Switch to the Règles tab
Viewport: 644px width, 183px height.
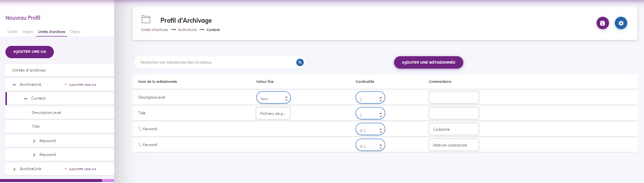tap(28, 32)
